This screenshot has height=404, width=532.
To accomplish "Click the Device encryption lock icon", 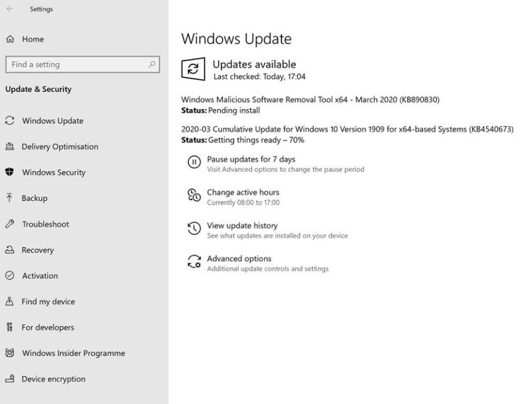I will (x=10, y=379).
